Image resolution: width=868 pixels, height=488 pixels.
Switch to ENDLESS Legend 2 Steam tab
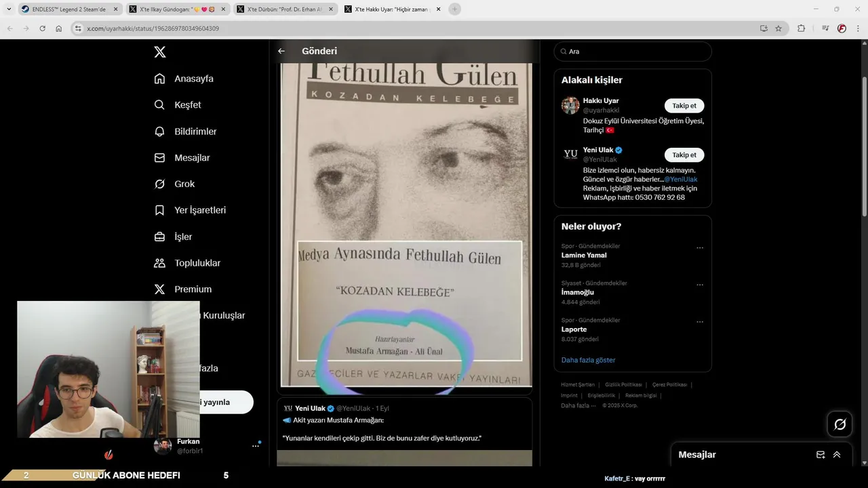[69, 9]
